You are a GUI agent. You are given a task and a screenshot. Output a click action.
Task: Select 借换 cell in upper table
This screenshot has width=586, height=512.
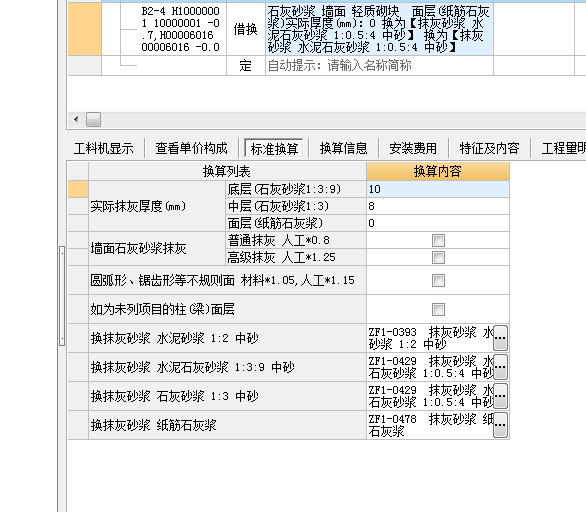coord(246,29)
